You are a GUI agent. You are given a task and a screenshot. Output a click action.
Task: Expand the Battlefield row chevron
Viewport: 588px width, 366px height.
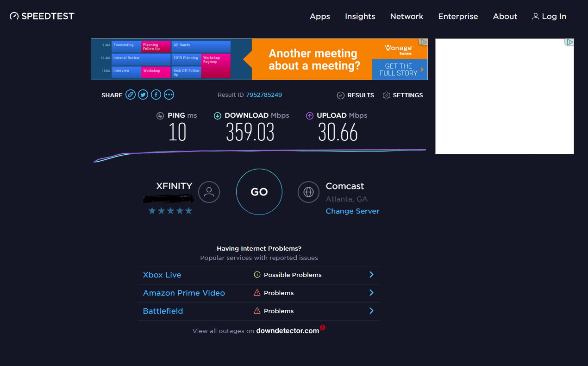click(x=371, y=311)
